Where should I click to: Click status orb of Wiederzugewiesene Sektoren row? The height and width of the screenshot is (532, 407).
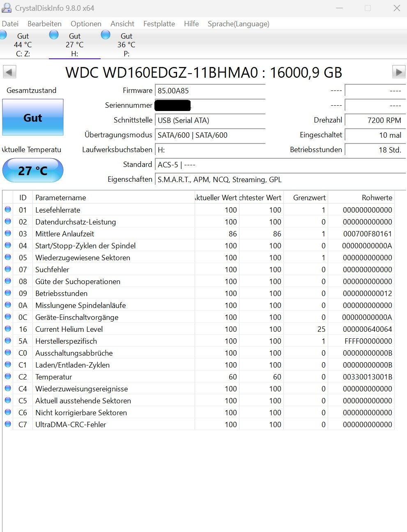click(x=8, y=257)
